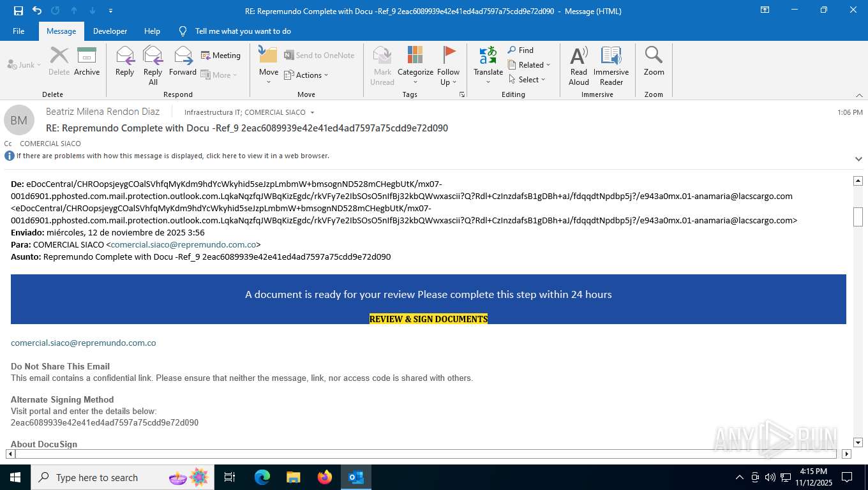Save the message using the floppy disk icon

click(19, 10)
